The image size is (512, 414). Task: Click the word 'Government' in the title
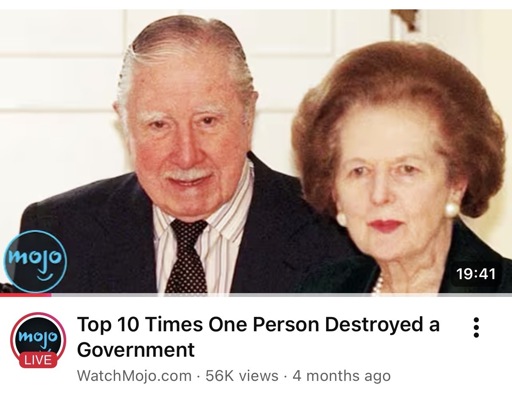tap(136, 350)
